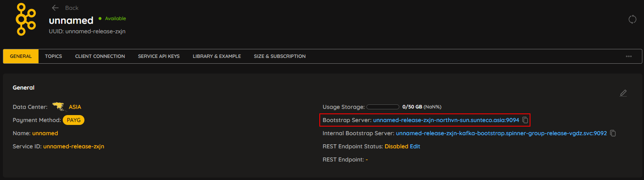This screenshot has height=180, width=644.
Task: Click the Service ID unnamed-release-zxjn value
Action: point(74,146)
